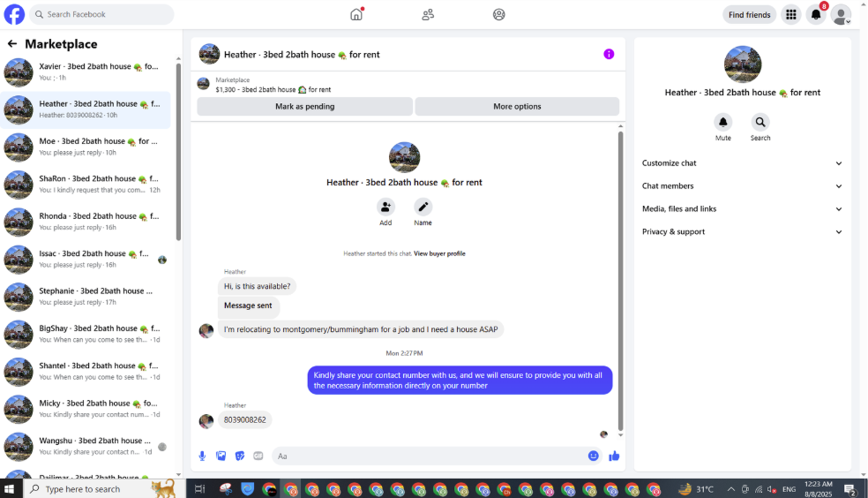Open Windows Start button

10,488
